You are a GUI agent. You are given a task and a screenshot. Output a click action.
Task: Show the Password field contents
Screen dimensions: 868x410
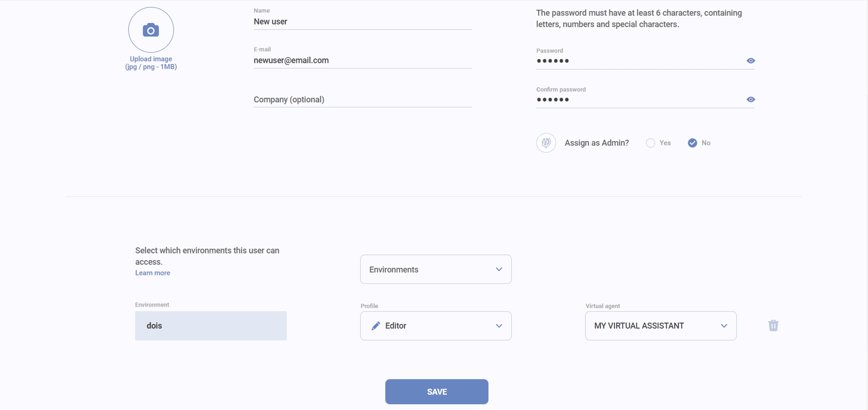pos(751,61)
